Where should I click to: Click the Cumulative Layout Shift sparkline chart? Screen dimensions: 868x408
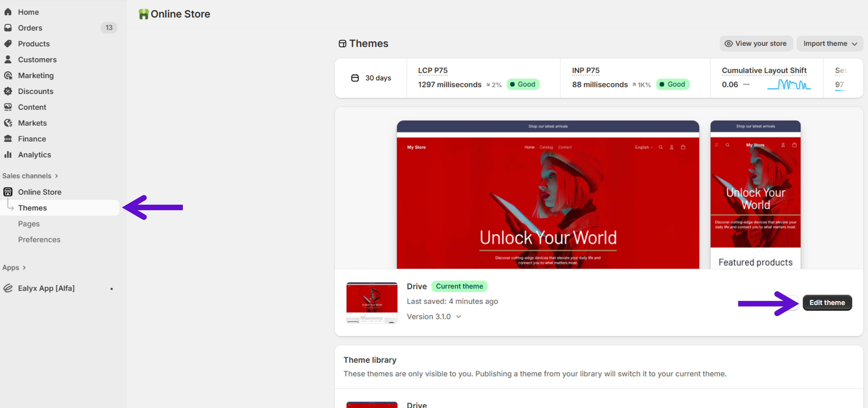click(789, 85)
